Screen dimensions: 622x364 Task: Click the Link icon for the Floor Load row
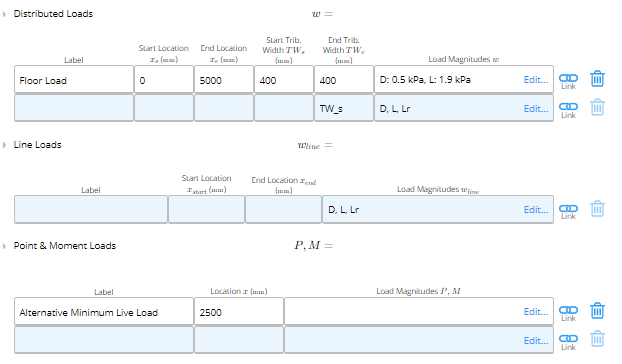click(568, 81)
